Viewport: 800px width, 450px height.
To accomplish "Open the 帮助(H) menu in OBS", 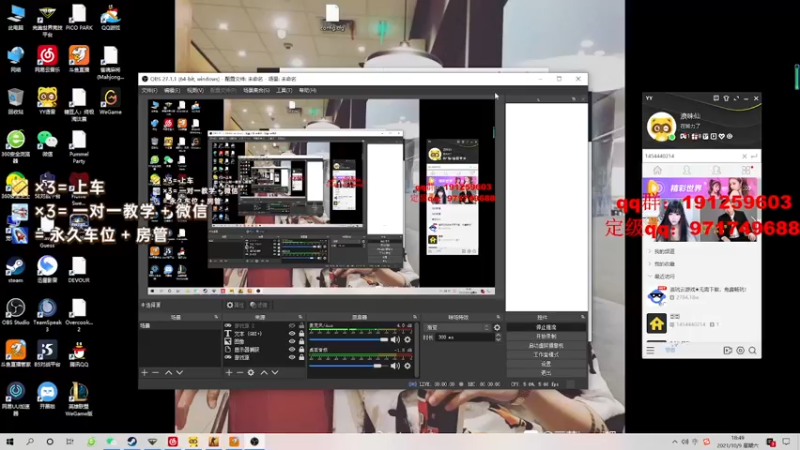I will coord(307,90).
